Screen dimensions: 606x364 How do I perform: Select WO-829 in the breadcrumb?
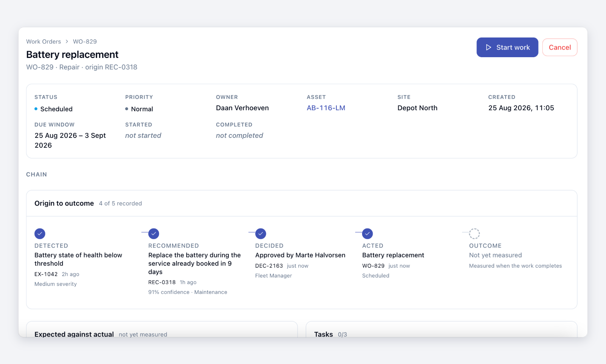click(x=85, y=42)
